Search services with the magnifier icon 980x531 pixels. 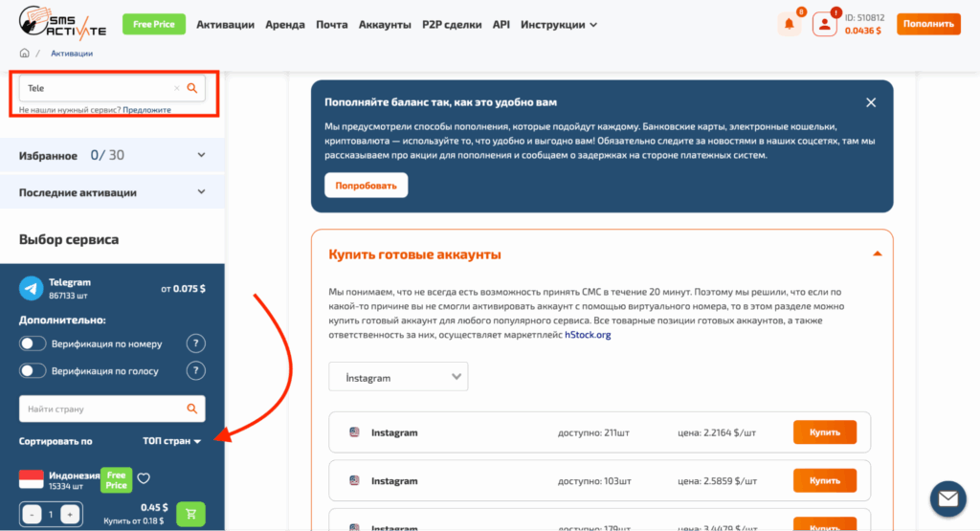coord(192,88)
